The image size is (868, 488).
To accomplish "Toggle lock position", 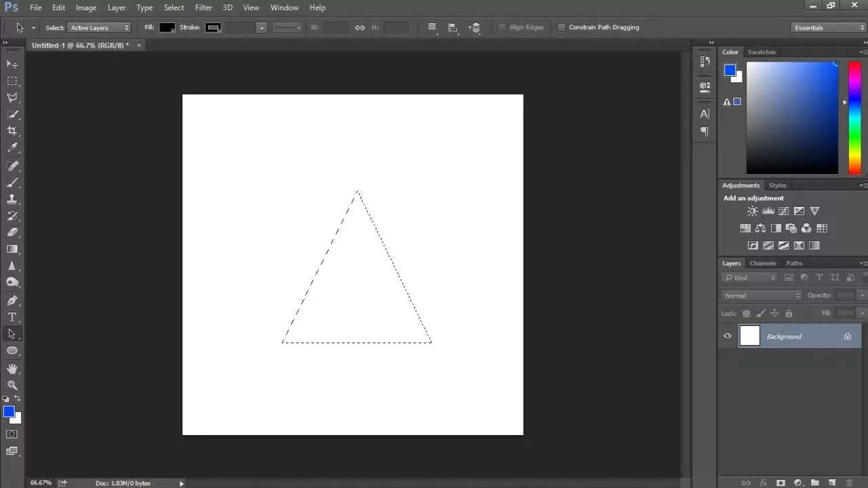I will [774, 313].
